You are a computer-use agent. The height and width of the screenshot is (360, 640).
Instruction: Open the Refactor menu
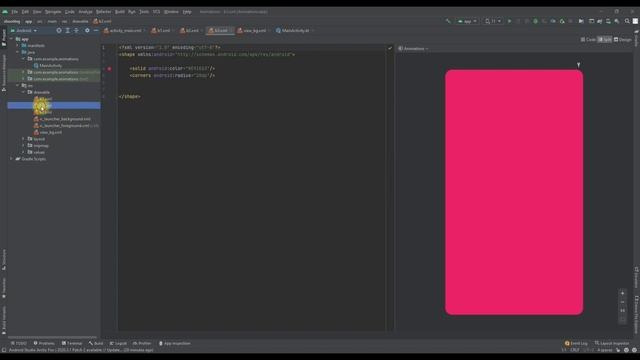[x=103, y=12]
